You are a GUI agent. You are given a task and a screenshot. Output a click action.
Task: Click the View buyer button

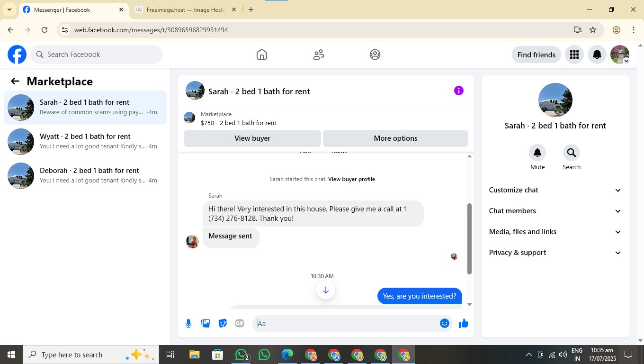coord(252,138)
